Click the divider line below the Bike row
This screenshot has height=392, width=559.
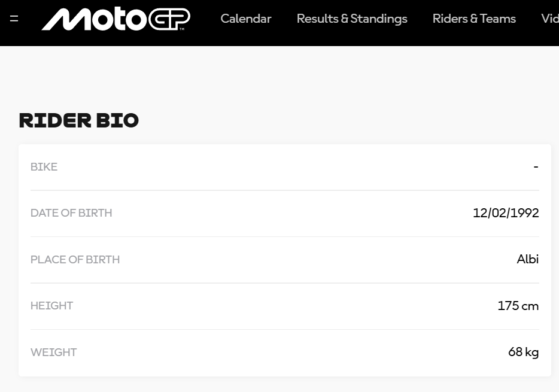[285, 190]
